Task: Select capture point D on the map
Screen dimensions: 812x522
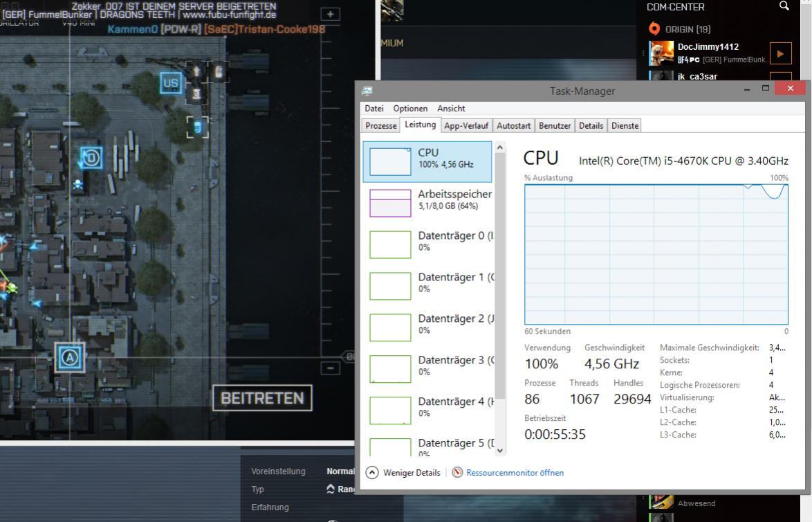Action: 91,158
